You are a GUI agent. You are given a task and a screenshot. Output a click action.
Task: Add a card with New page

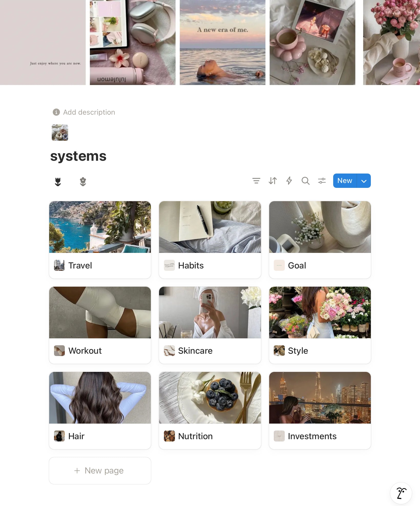pos(100,470)
